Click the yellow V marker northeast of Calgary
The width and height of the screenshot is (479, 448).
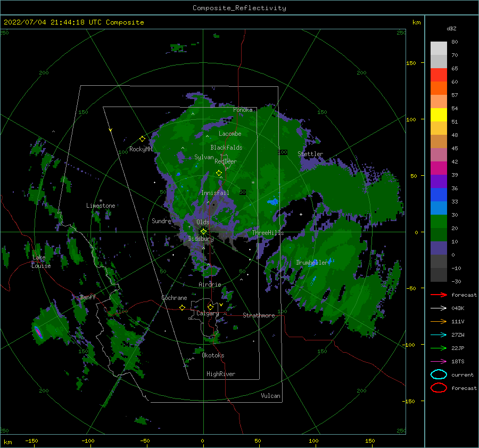point(221,305)
